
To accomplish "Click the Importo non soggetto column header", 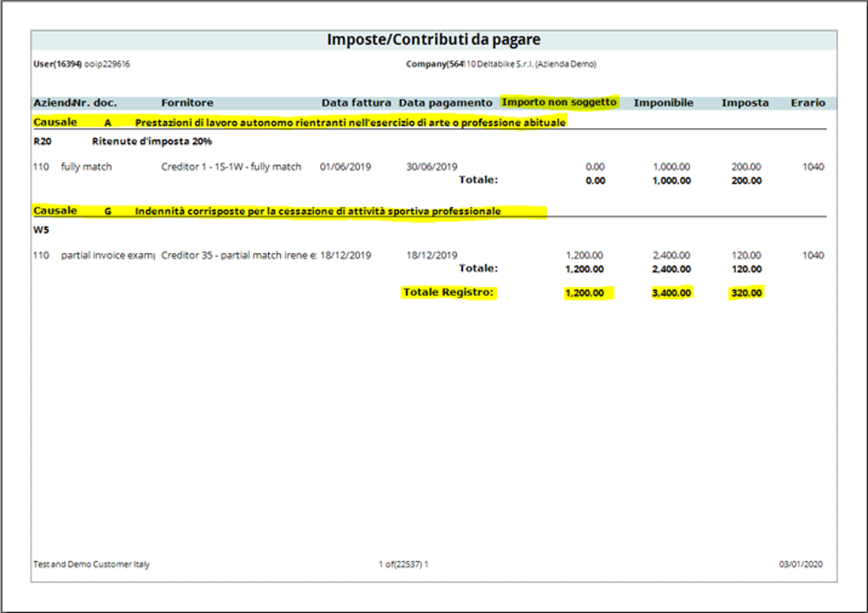I will (x=559, y=102).
